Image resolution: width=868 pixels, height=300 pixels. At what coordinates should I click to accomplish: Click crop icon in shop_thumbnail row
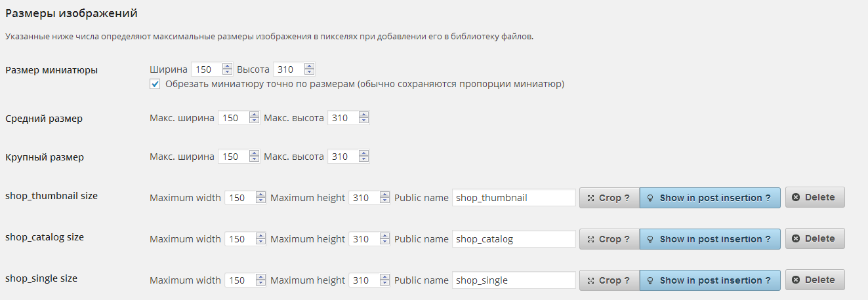(x=590, y=198)
